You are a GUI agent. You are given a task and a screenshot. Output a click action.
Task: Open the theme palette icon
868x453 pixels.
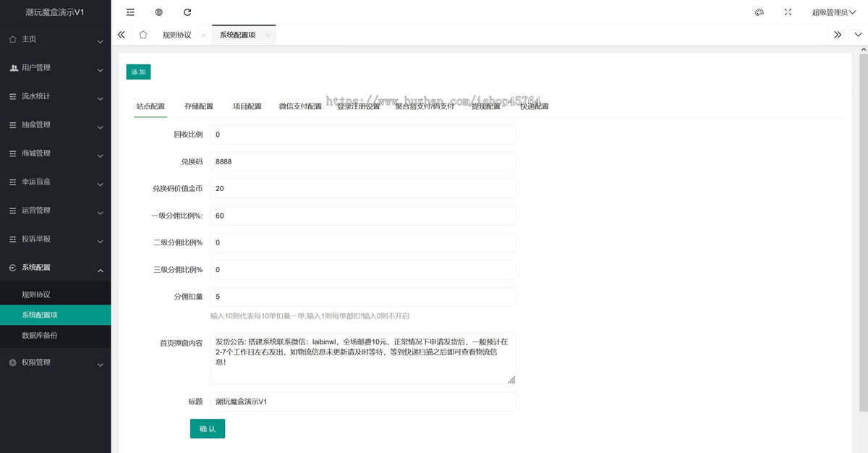[x=759, y=12]
